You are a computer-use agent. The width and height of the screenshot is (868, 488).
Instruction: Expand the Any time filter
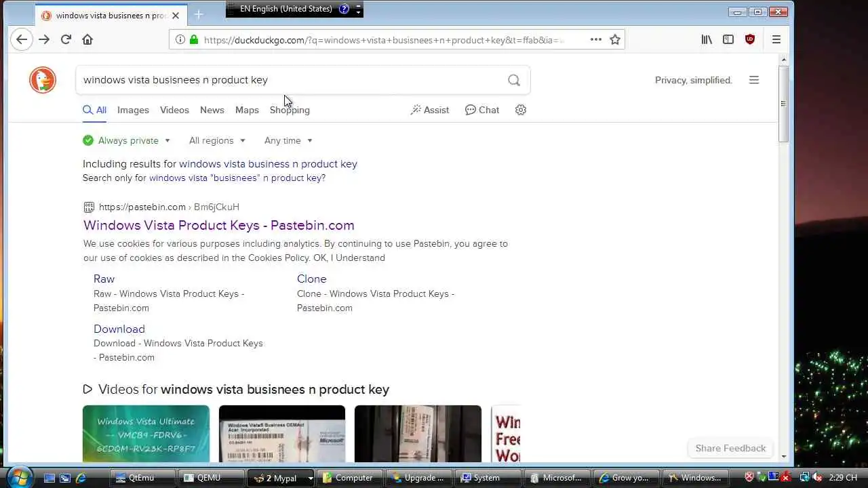[x=288, y=140]
